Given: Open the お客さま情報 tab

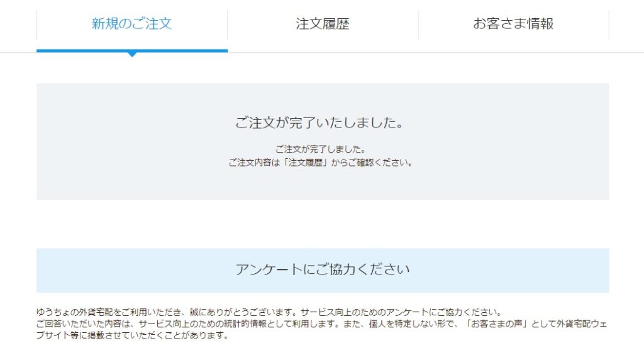Looking at the screenshot, I should 513,24.
